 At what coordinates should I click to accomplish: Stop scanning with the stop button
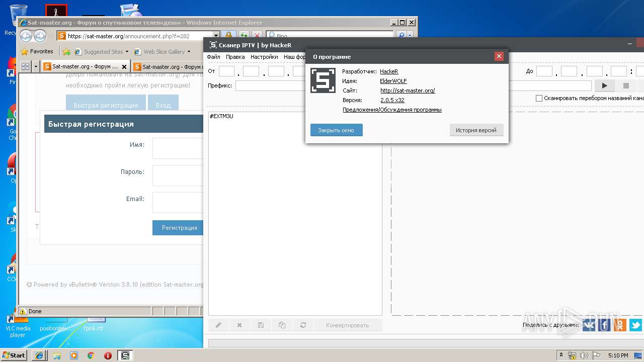click(x=626, y=86)
